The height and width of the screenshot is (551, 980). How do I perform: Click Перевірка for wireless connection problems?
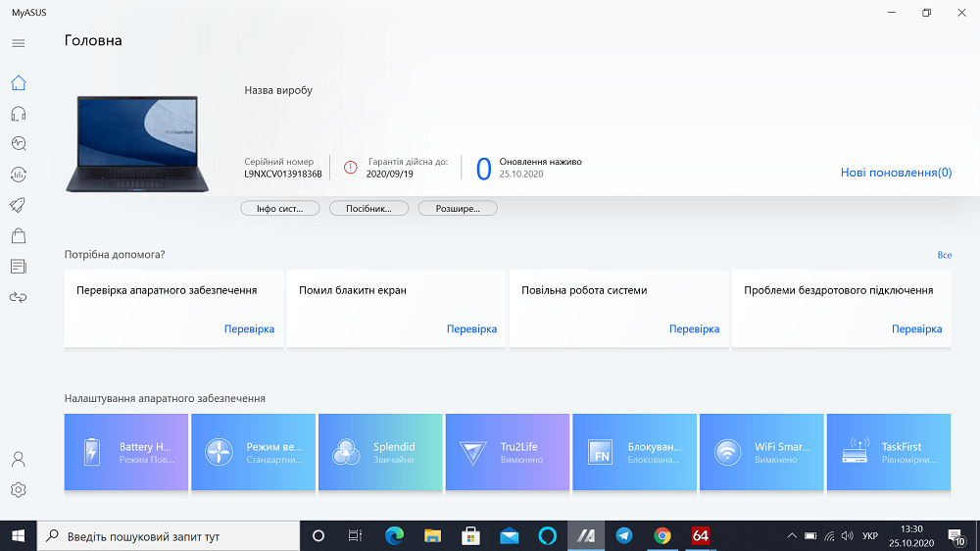tap(916, 329)
